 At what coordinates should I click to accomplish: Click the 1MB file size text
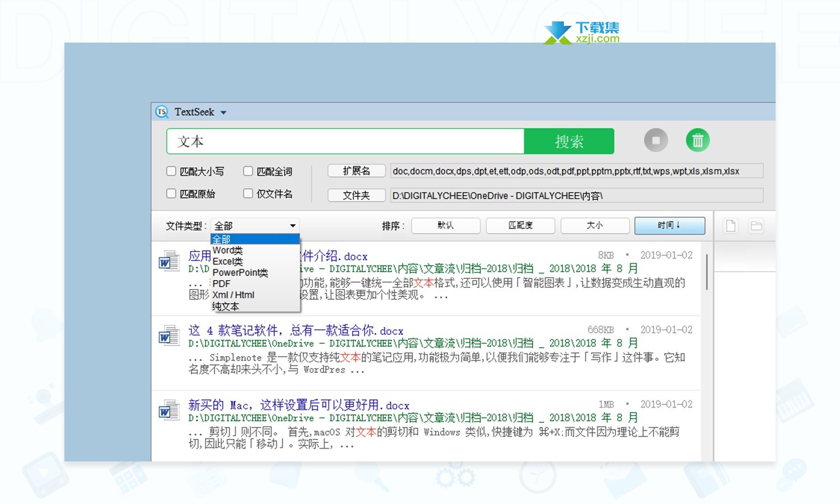(606, 404)
